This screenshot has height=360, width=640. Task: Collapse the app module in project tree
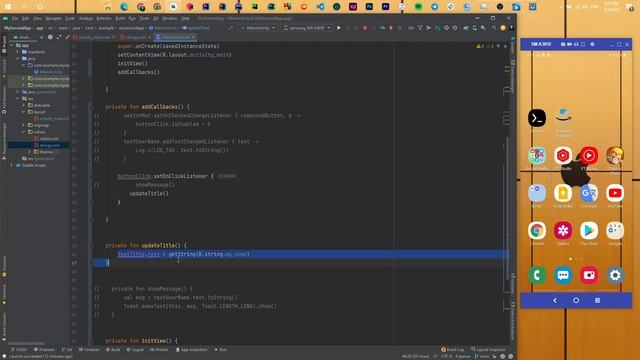(11, 45)
